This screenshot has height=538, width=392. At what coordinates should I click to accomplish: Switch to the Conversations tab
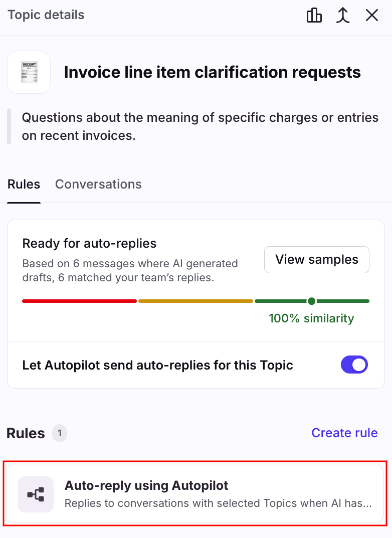98,184
